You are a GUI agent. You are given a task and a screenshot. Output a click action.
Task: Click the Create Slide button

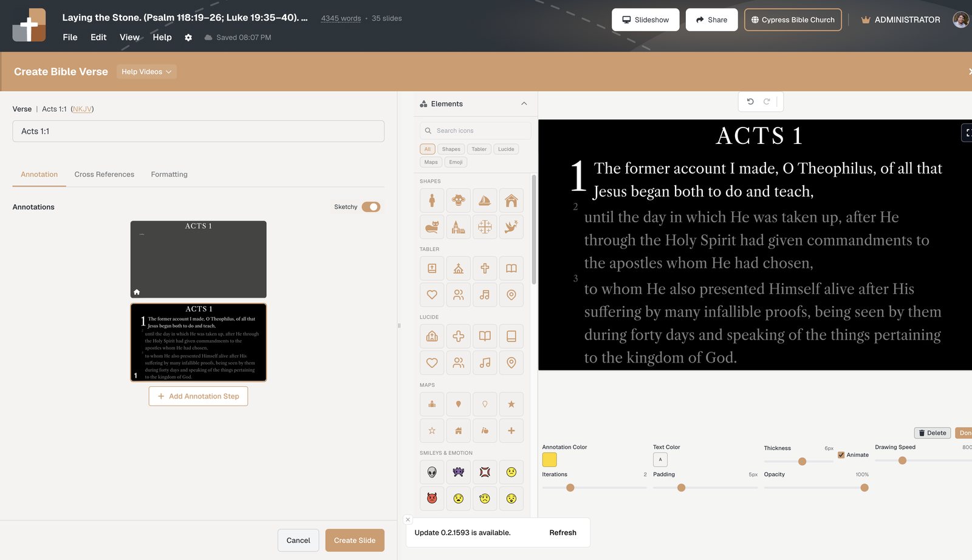click(x=355, y=541)
